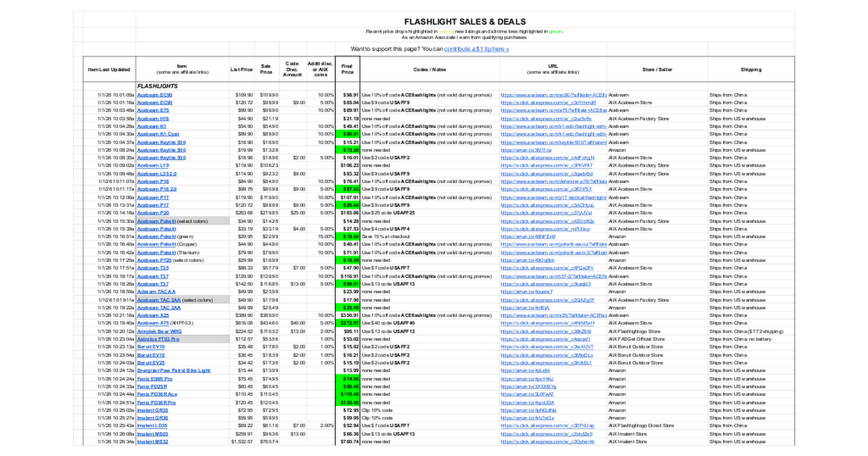Open the Acebeam H16 item link
868x456 pixels.
coord(153,118)
